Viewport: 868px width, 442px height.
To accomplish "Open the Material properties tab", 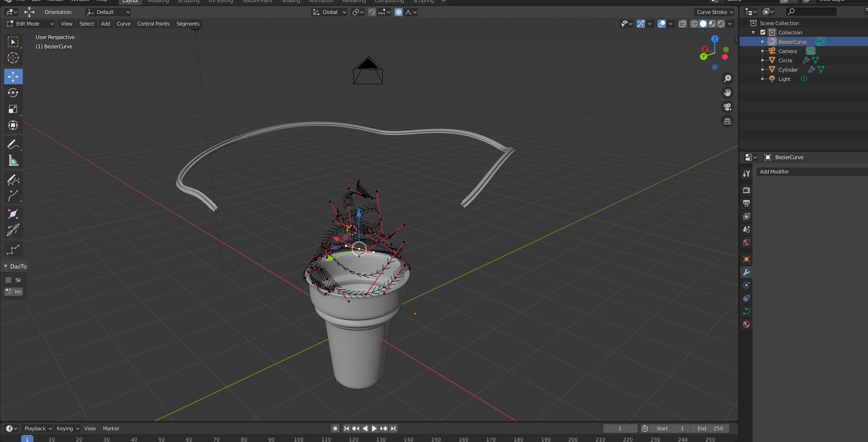I will [x=746, y=324].
